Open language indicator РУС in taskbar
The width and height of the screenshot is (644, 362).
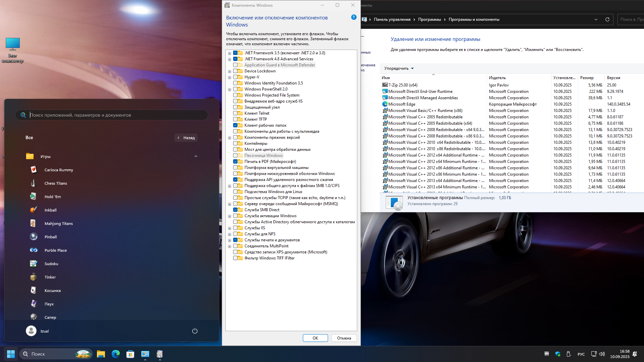581,354
